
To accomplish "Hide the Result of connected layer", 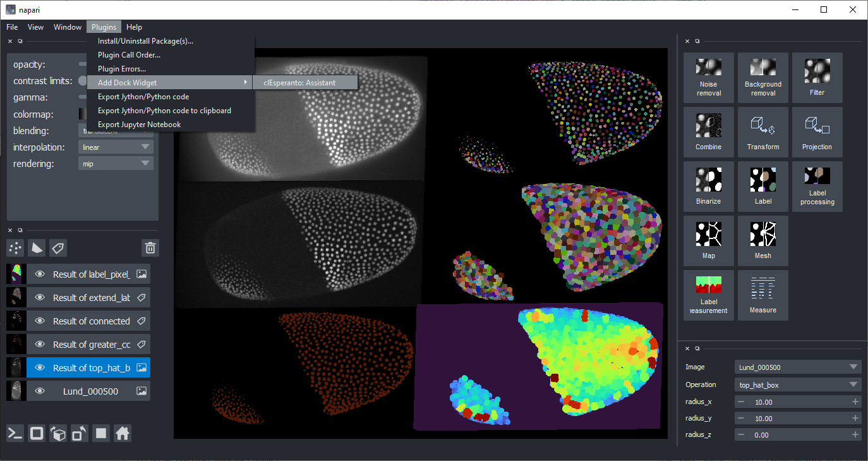I will click(x=40, y=321).
